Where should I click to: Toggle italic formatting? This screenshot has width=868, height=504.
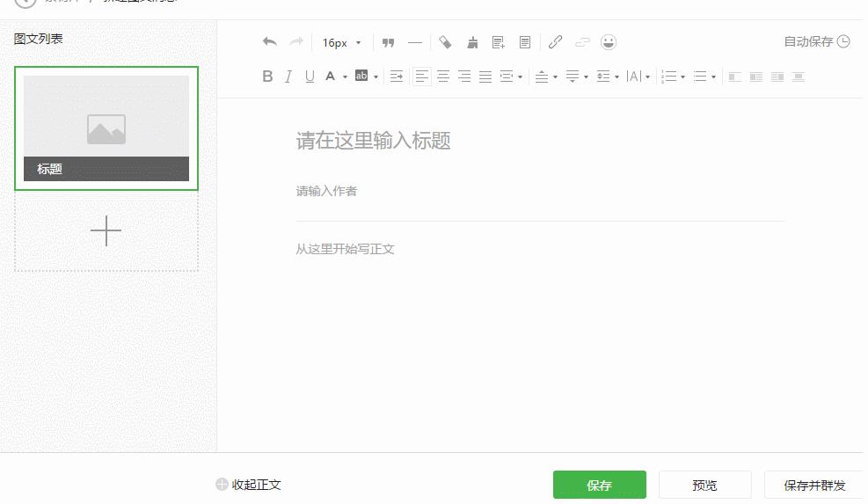coord(288,77)
